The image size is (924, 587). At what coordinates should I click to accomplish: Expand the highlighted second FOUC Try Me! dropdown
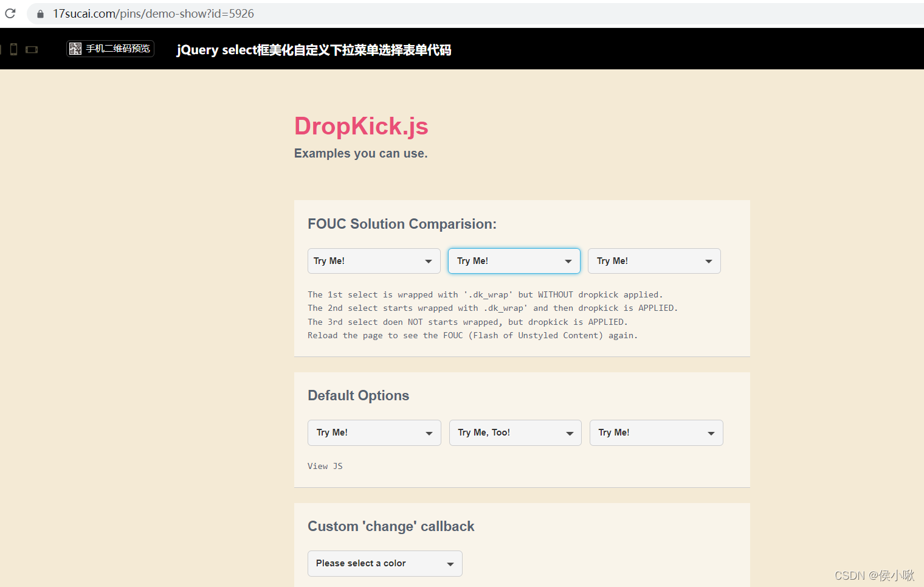(514, 261)
